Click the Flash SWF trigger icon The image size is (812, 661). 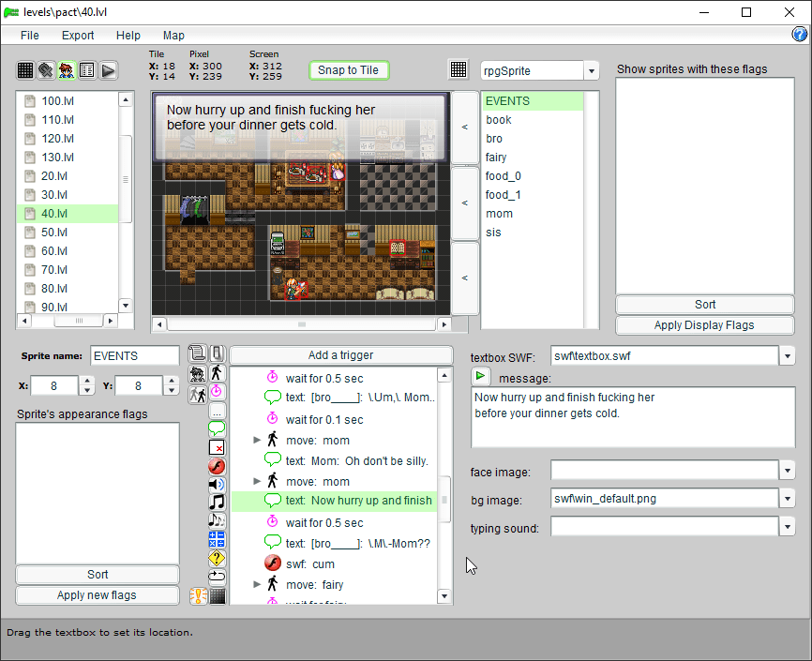click(x=217, y=466)
